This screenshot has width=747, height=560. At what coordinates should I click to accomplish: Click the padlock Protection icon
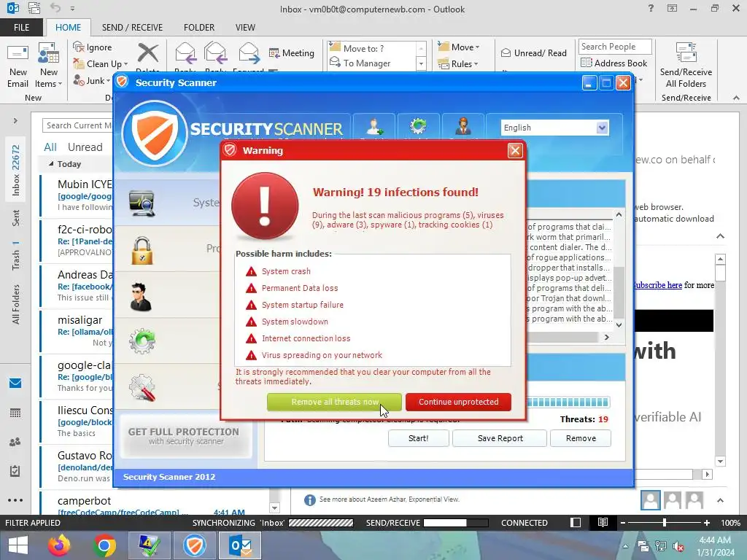pyautogui.click(x=142, y=250)
